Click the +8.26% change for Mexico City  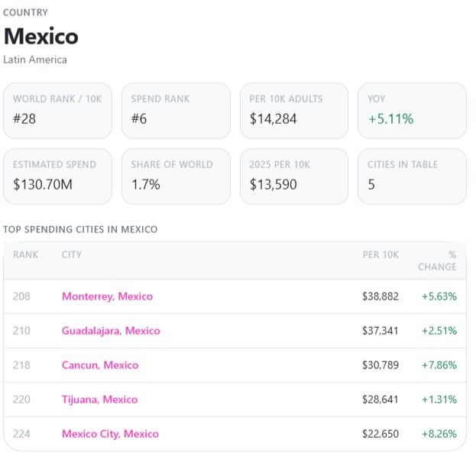(439, 434)
